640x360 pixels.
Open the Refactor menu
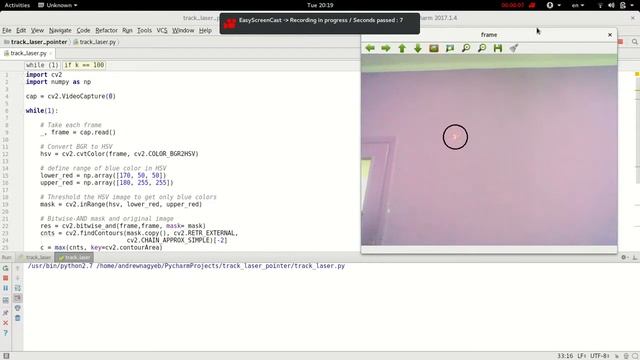(106, 31)
